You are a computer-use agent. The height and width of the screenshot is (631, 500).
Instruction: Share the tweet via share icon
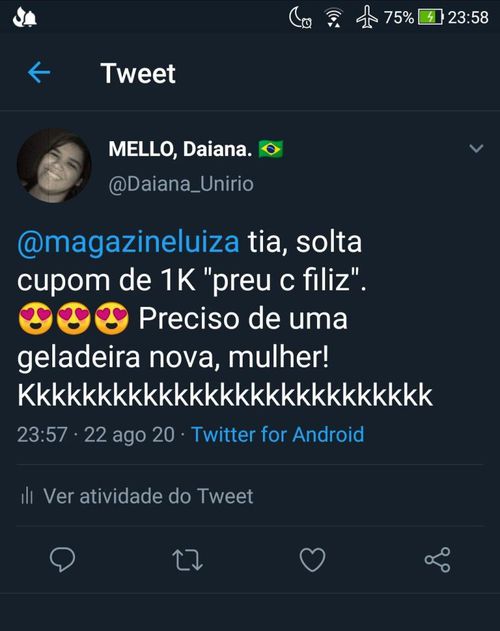pyautogui.click(x=438, y=560)
